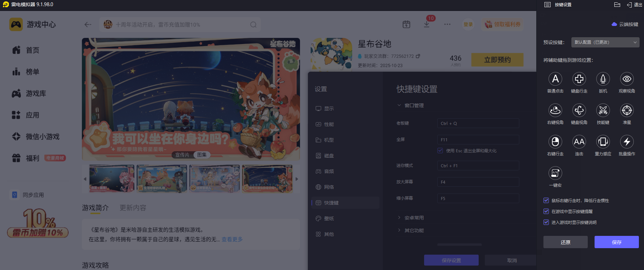Click the search magnifier icon
Image resolution: width=644 pixels, height=270 pixels.
coord(253,25)
